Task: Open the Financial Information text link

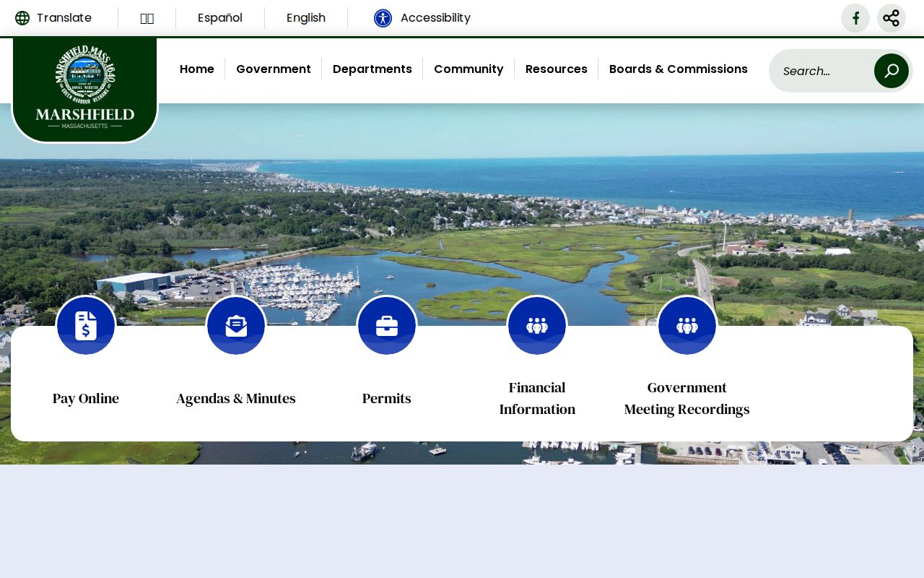Action: [x=537, y=398]
